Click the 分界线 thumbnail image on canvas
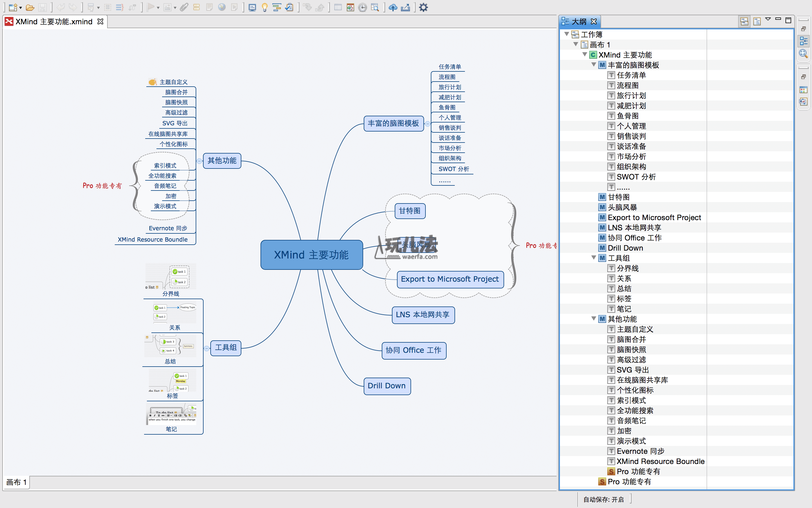Screen dimensions: 812x508 tap(171, 276)
